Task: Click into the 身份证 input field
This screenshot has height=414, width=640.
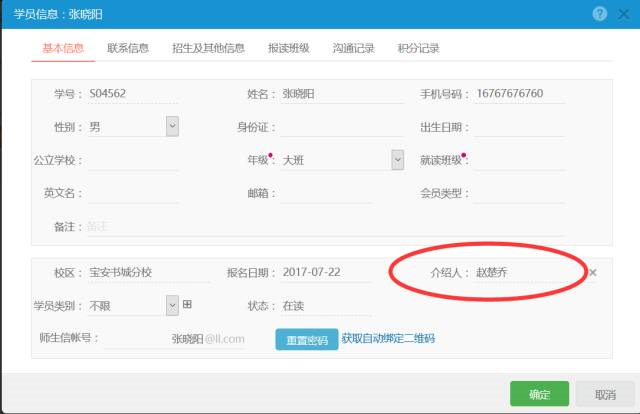Action: tap(325, 127)
